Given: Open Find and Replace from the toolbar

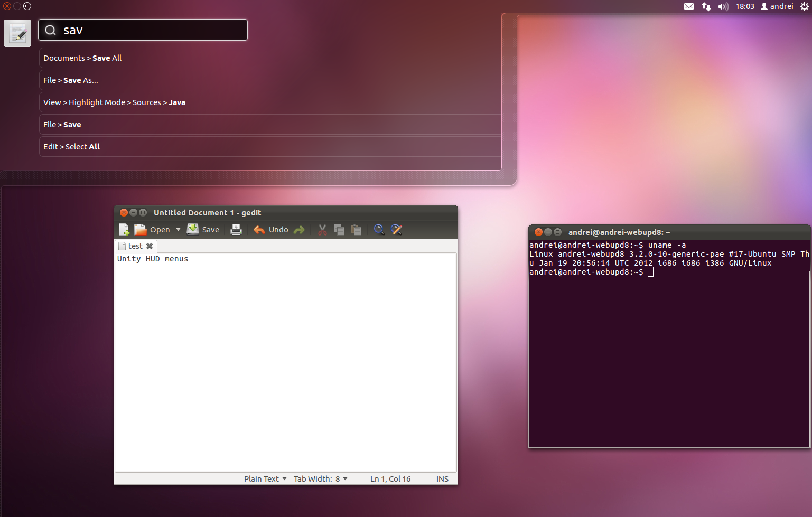Looking at the screenshot, I should pos(397,229).
